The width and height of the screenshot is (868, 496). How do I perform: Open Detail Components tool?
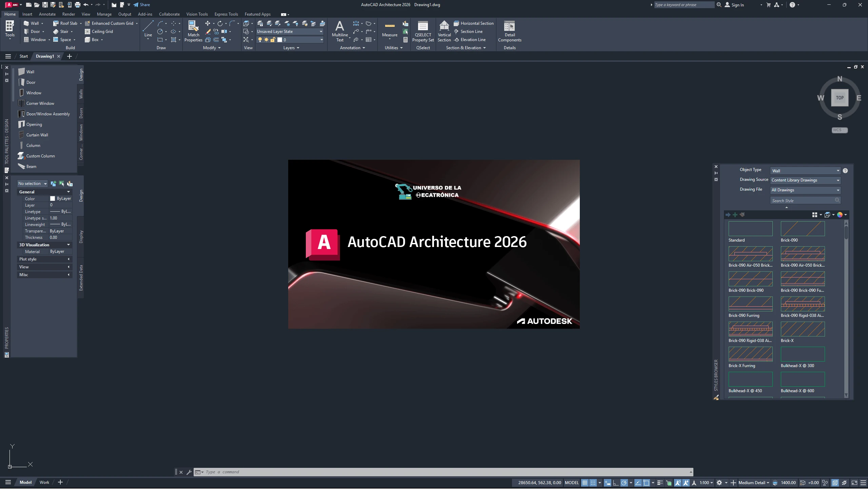[510, 31]
